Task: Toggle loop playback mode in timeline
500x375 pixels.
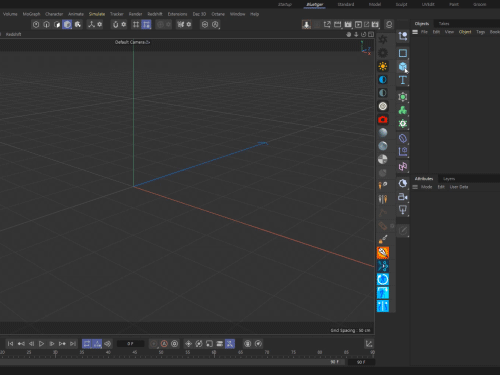Action: click(87, 344)
